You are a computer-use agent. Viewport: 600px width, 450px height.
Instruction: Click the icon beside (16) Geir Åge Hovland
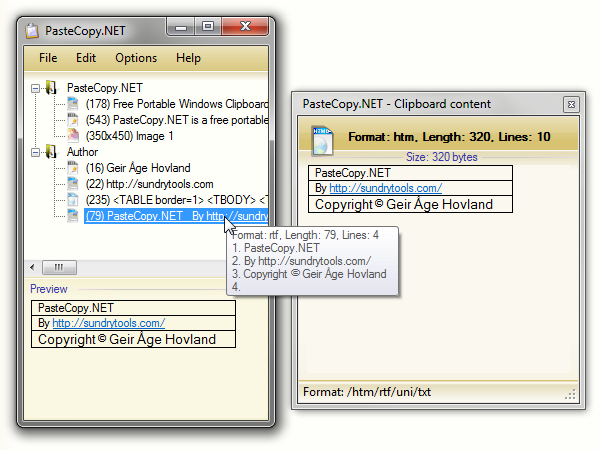(73, 167)
